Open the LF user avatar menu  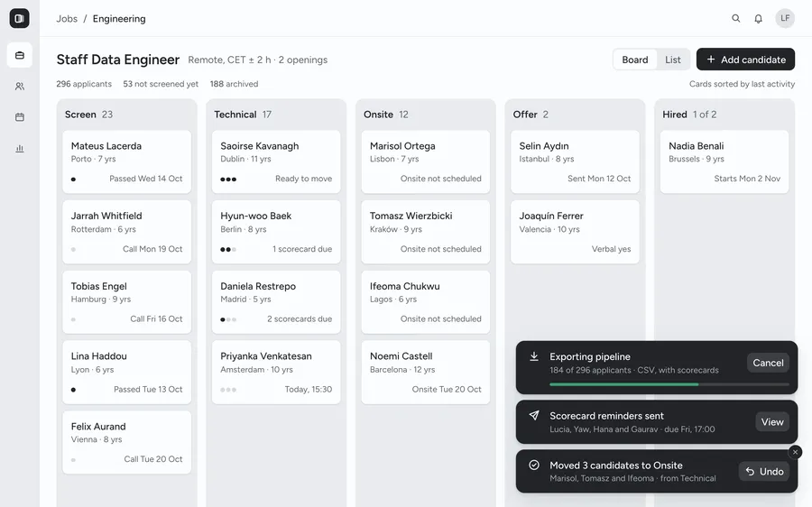[785, 18]
